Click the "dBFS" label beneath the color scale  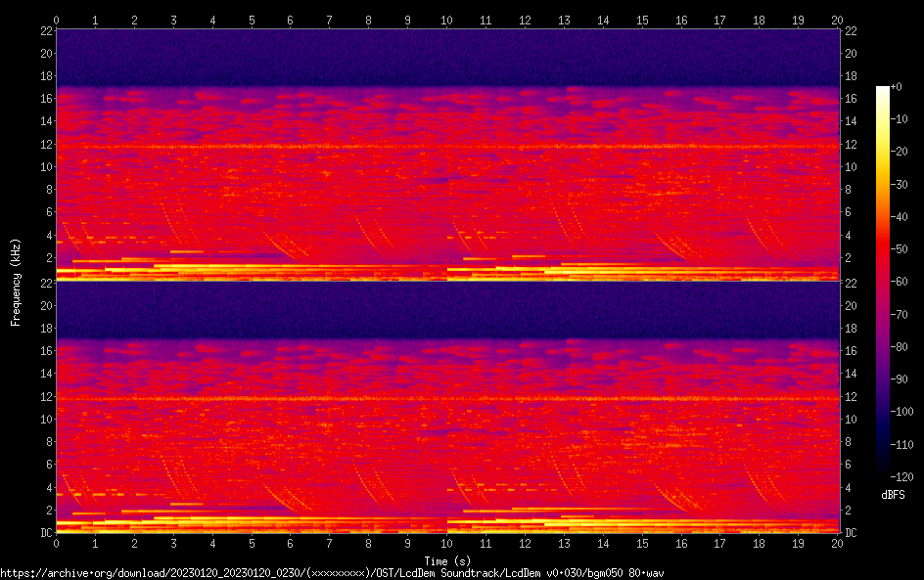click(893, 496)
